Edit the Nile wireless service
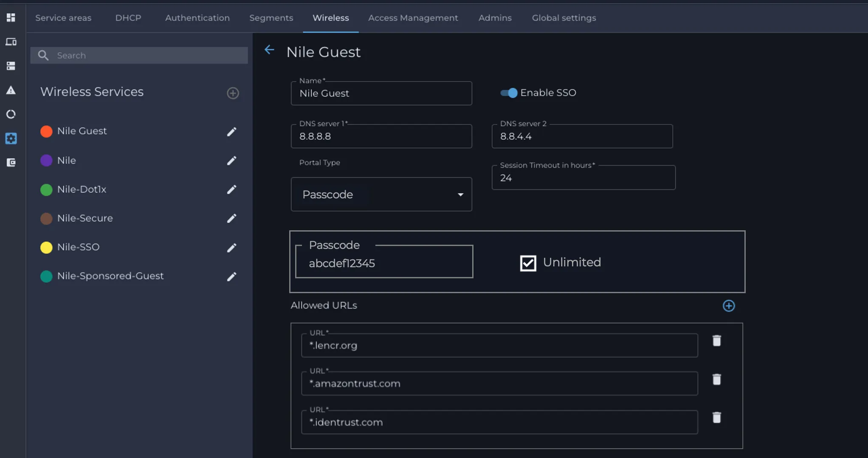Viewport: 868px width, 458px height. point(231,161)
